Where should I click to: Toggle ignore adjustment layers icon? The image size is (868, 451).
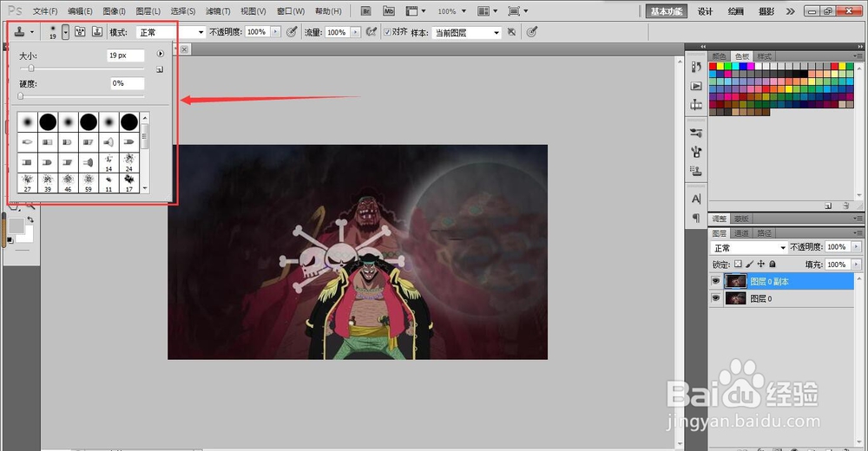pos(511,32)
